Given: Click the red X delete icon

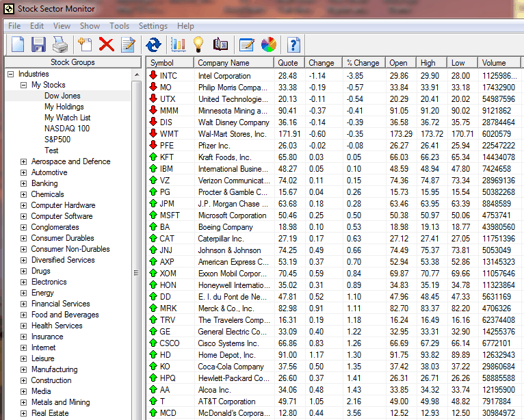Looking at the screenshot, I should click(x=106, y=45).
